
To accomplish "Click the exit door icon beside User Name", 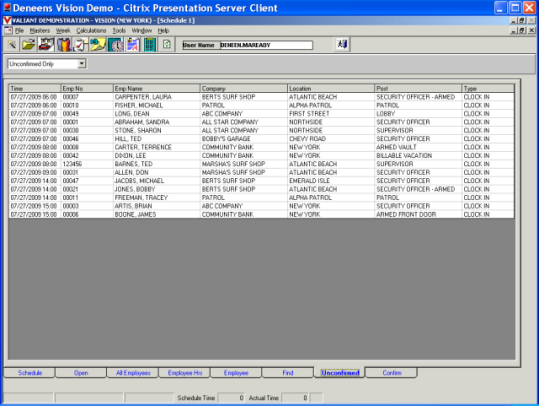I will point(342,44).
